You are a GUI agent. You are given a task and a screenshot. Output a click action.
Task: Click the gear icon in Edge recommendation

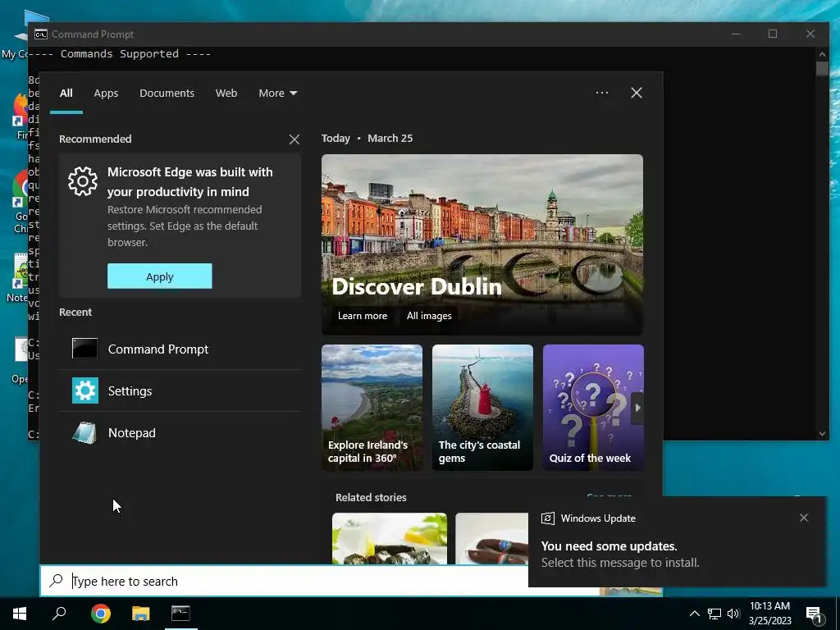83,181
